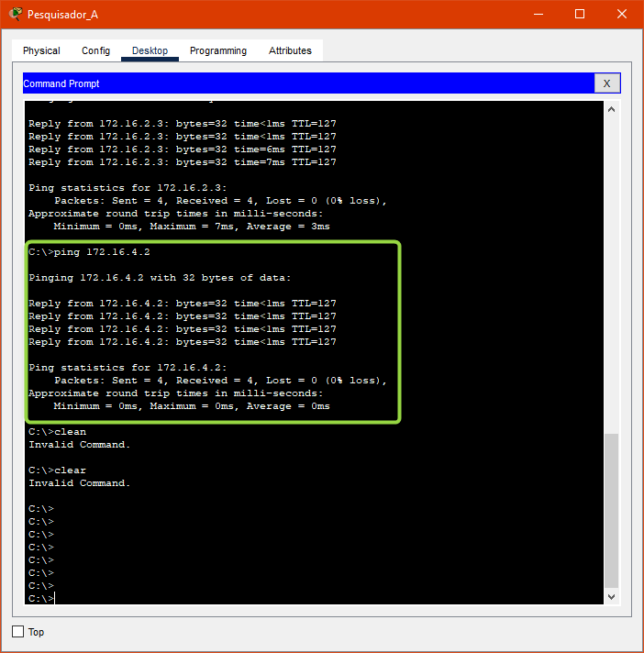Viewport: 644px width, 653px height.
Task: Switch to the Config tab
Action: [95, 50]
